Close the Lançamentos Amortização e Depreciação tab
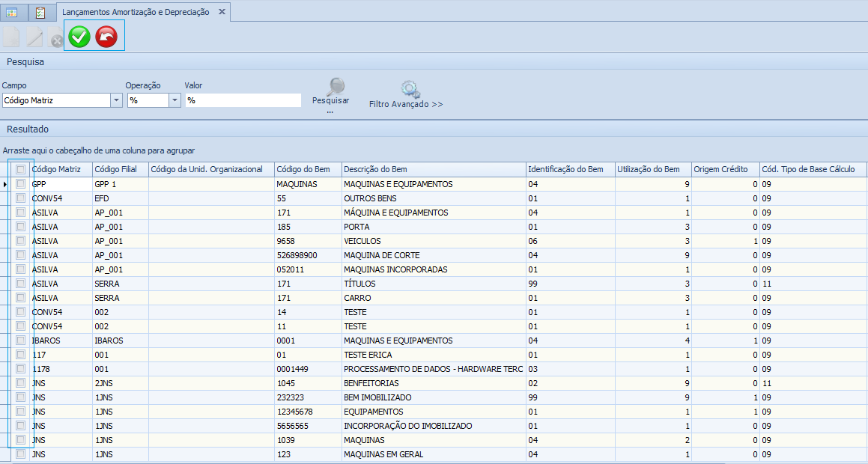 tap(222, 13)
